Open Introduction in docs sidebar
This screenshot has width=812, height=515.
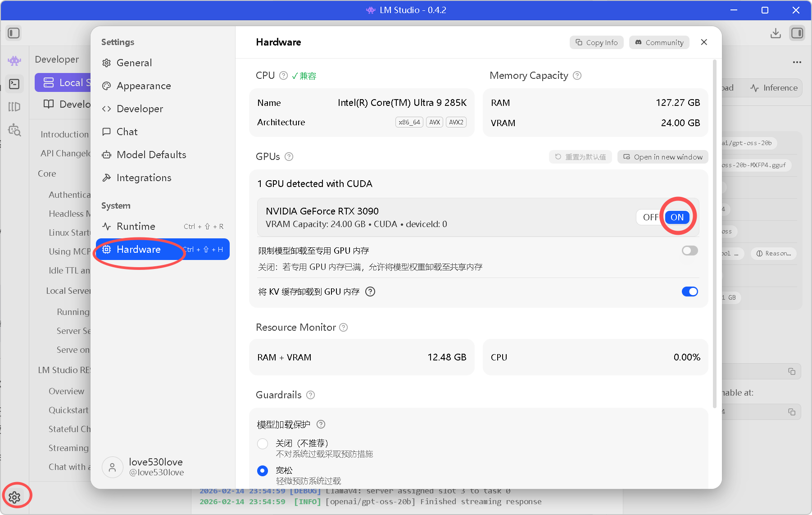[x=64, y=134]
